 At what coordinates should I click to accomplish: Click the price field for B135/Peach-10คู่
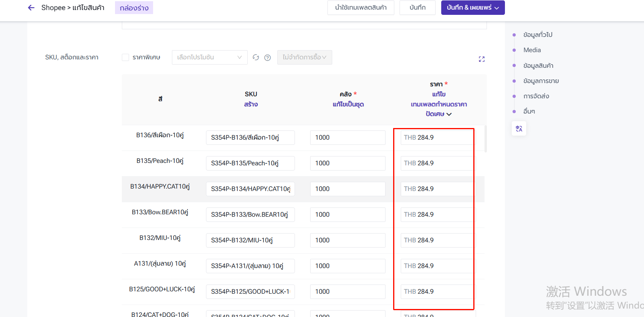point(437,163)
